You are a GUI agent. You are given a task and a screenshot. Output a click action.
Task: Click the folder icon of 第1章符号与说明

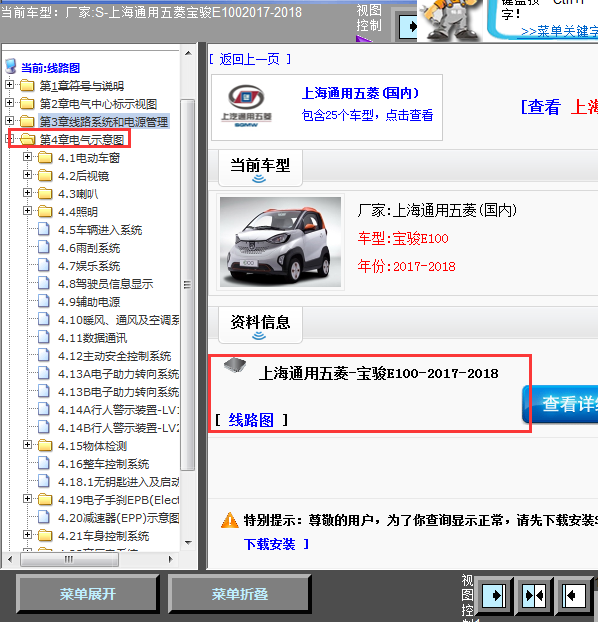pos(27,85)
